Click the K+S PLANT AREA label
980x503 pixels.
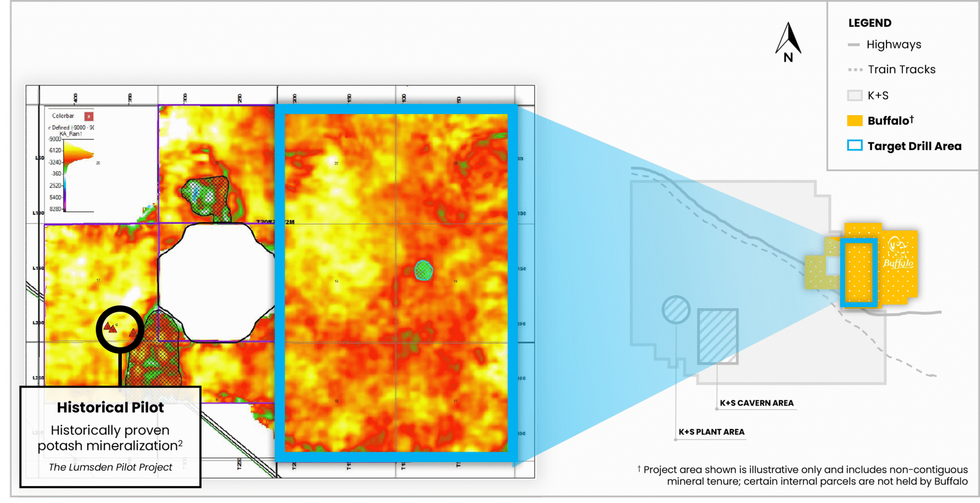tap(711, 432)
